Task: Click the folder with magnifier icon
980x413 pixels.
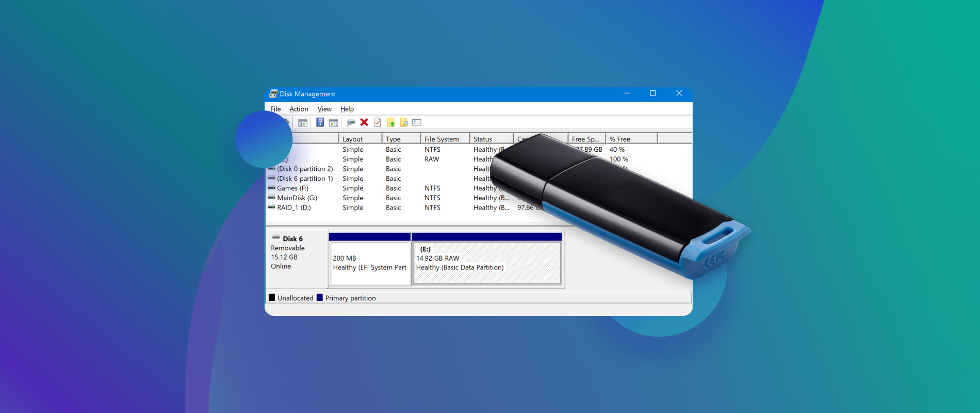Action: pos(404,122)
